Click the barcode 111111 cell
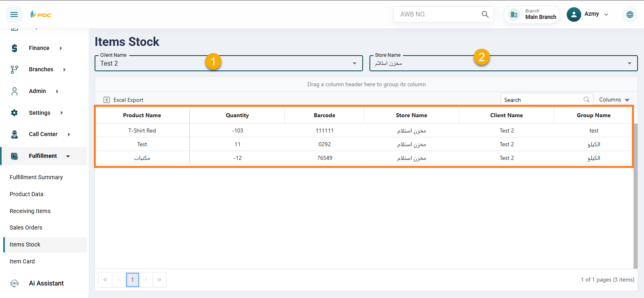 click(x=324, y=130)
